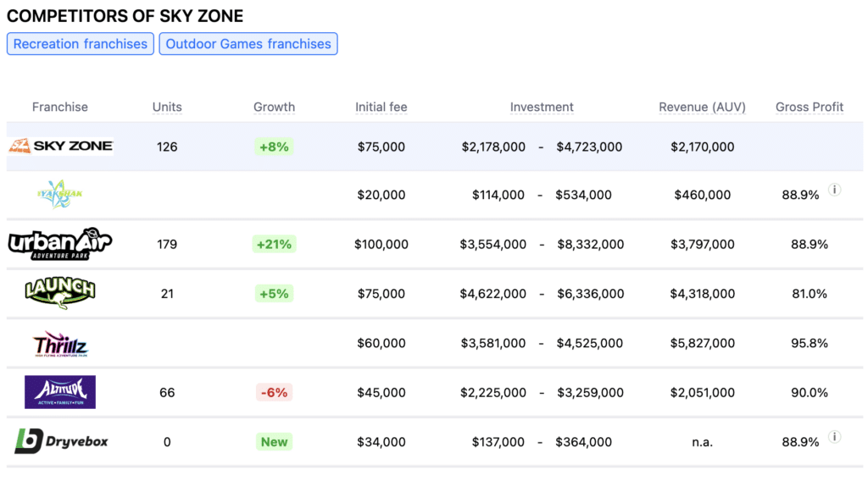Click the 81.0% gross profit value
Screen dimensions: 868x481
tap(810, 294)
